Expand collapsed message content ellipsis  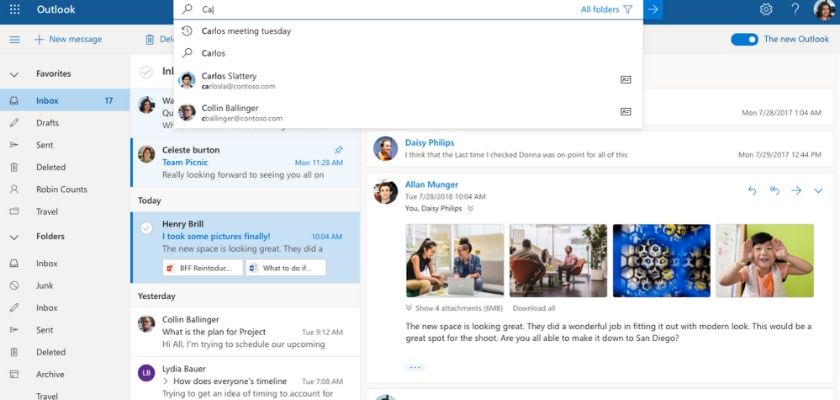pos(415,367)
